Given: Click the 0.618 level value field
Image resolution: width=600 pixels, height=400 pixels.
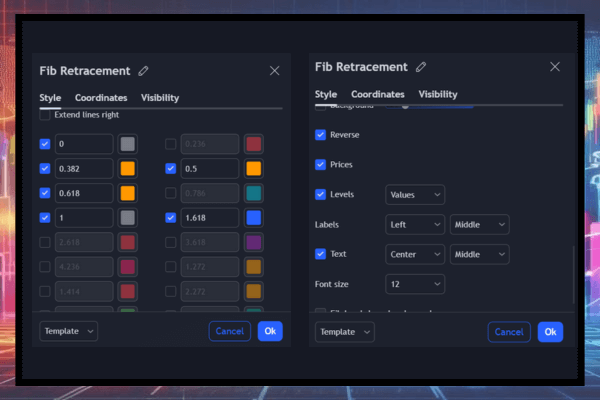Looking at the screenshot, I should 84,193.
